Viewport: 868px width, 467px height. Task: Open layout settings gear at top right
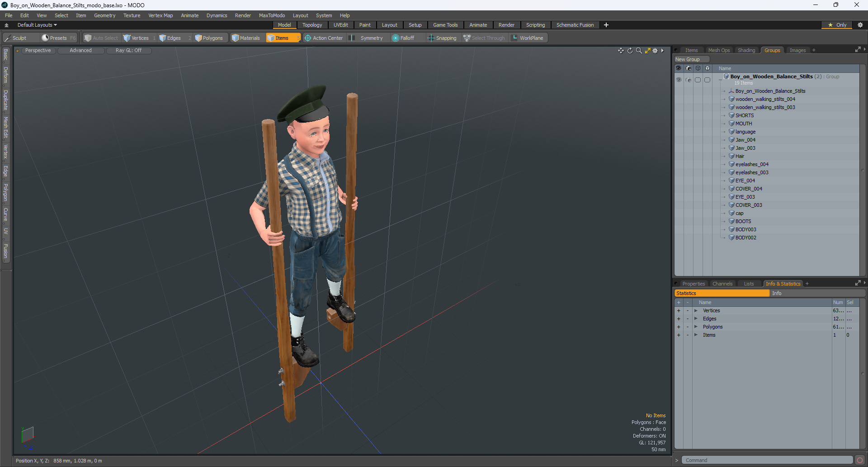(x=860, y=25)
